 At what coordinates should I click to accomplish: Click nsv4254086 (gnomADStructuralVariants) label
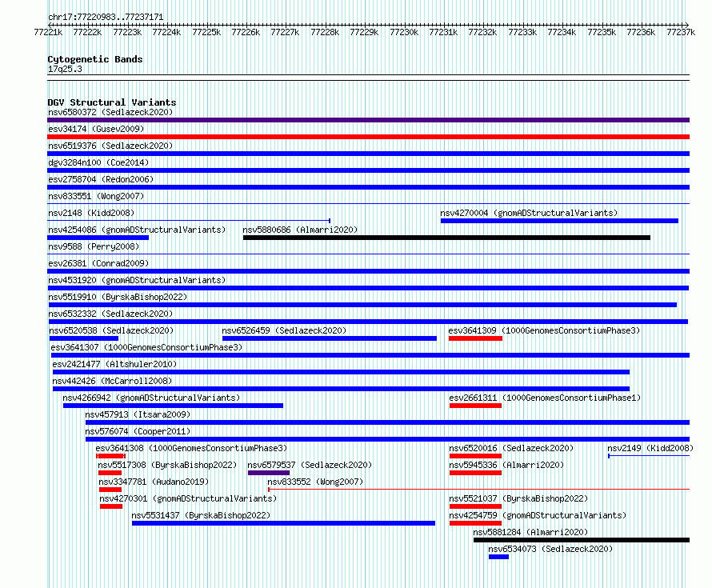pyautogui.click(x=137, y=230)
